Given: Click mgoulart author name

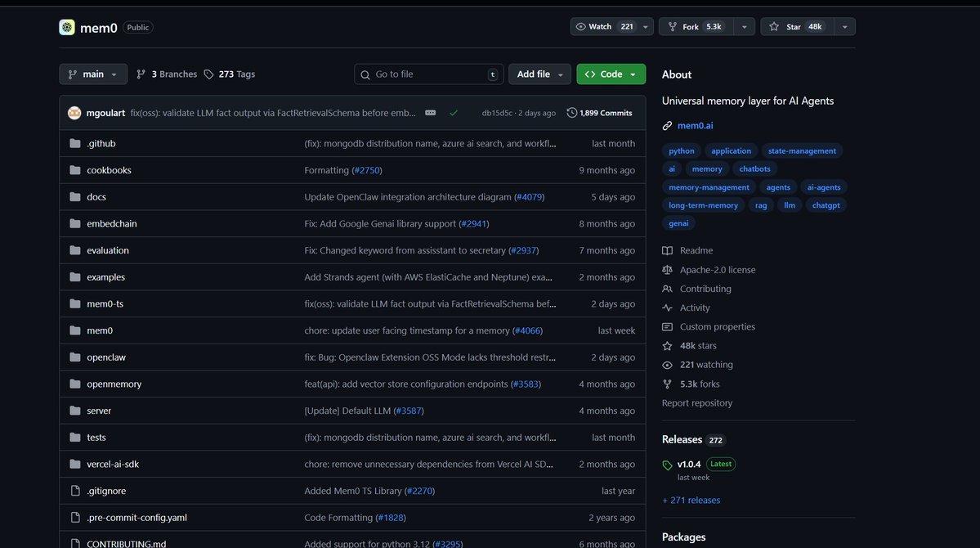Looking at the screenshot, I should click(x=105, y=113).
